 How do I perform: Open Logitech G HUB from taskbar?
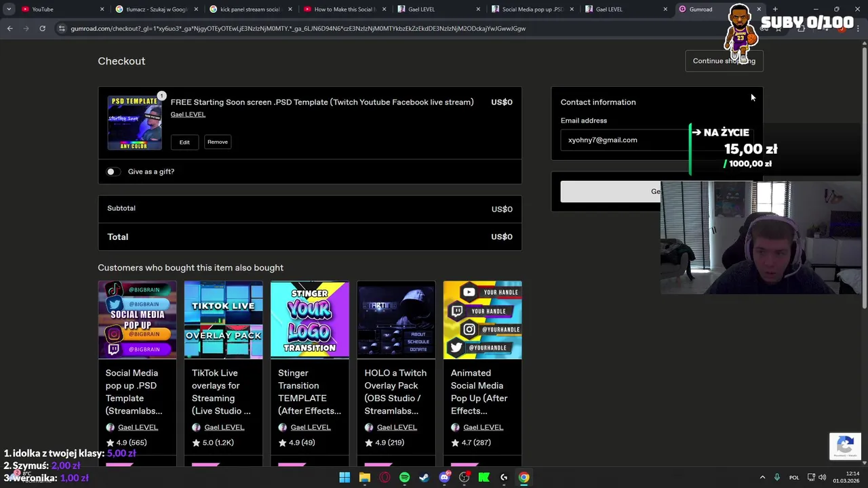tap(504, 478)
